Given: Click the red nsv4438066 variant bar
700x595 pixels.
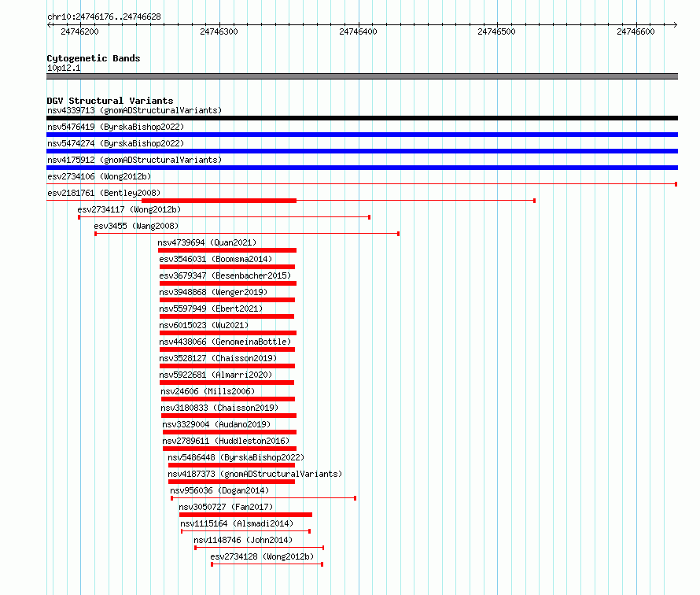Looking at the screenshot, I should click(x=227, y=349).
